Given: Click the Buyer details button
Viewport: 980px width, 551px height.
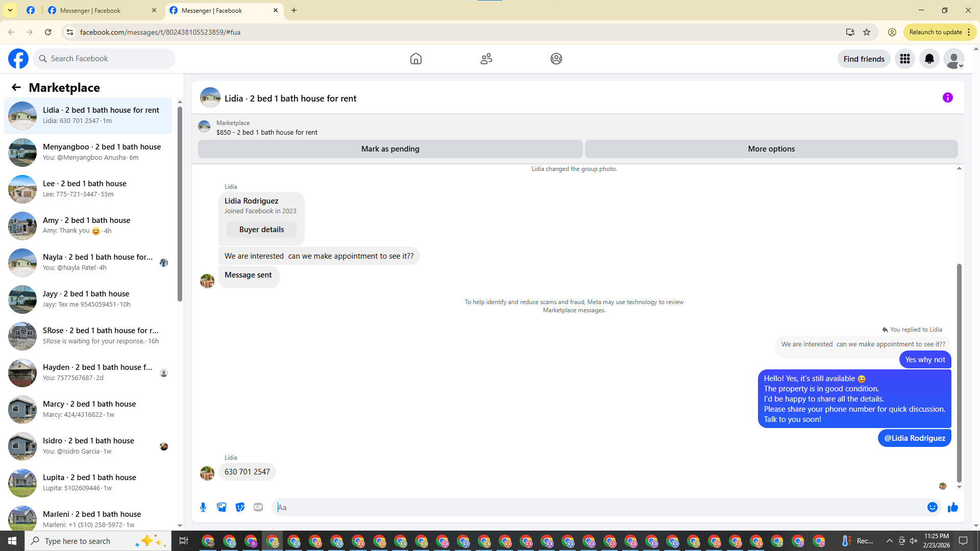Looking at the screenshot, I should click(261, 230).
